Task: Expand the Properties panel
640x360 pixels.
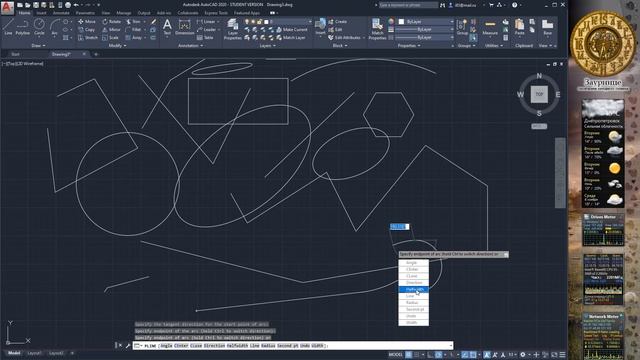Action: pos(408,46)
